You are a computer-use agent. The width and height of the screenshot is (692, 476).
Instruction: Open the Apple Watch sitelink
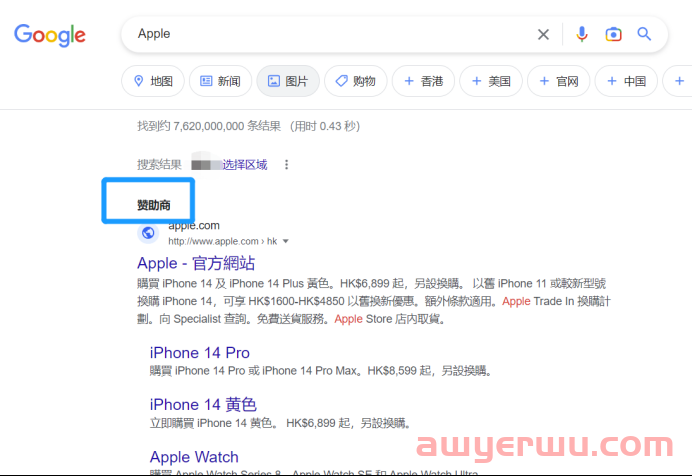tap(194, 457)
